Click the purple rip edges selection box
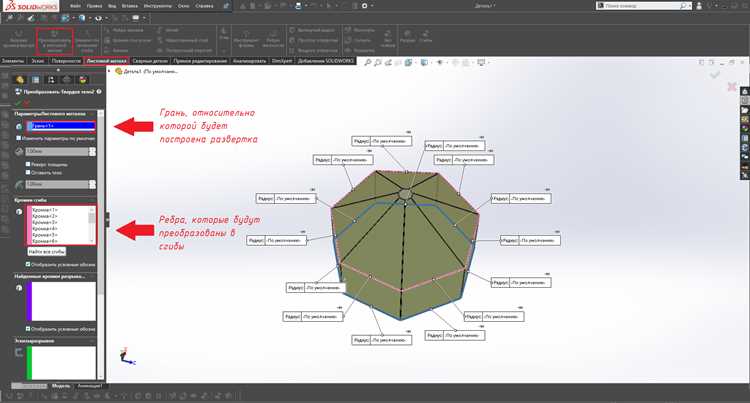The image size is (750, 403). click(x=61, y=301)
